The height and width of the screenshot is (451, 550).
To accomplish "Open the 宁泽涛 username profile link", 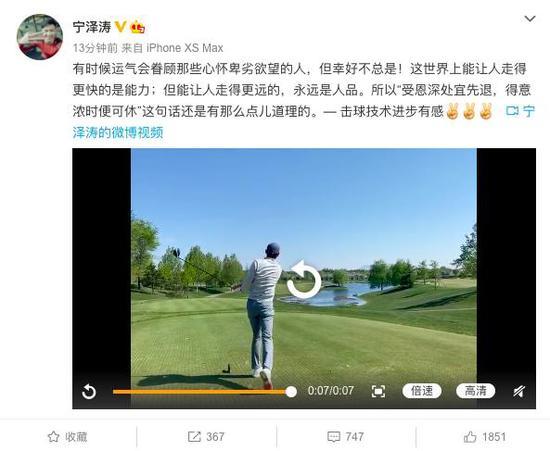I will pyautogui.click(x=92, y=27).
